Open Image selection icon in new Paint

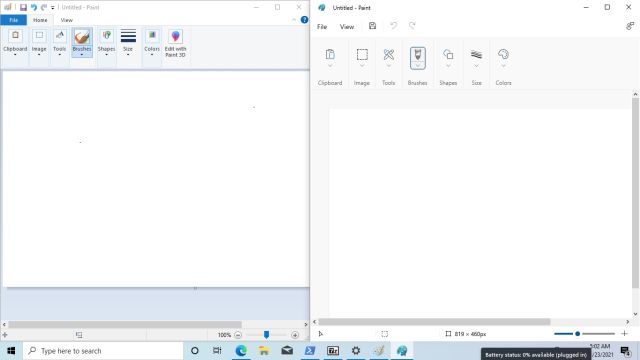pyautogui.click(x=362, y=54)
